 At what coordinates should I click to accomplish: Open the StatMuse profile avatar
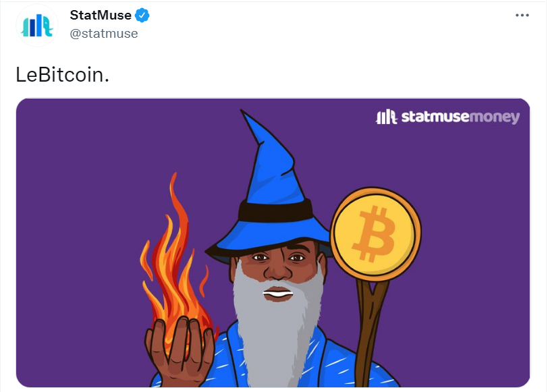tap(37, 26)
